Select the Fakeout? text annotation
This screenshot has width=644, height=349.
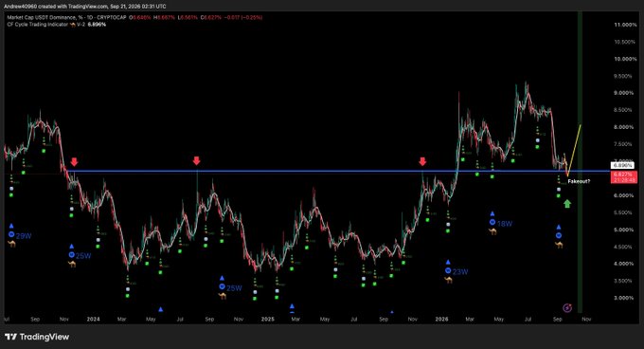(579, 181)
